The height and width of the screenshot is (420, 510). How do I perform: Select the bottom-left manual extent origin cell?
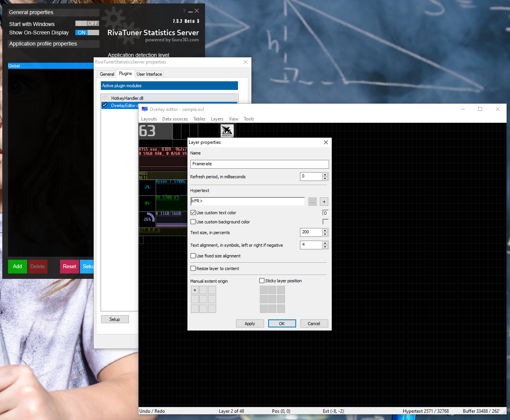(x=195, y=308)
